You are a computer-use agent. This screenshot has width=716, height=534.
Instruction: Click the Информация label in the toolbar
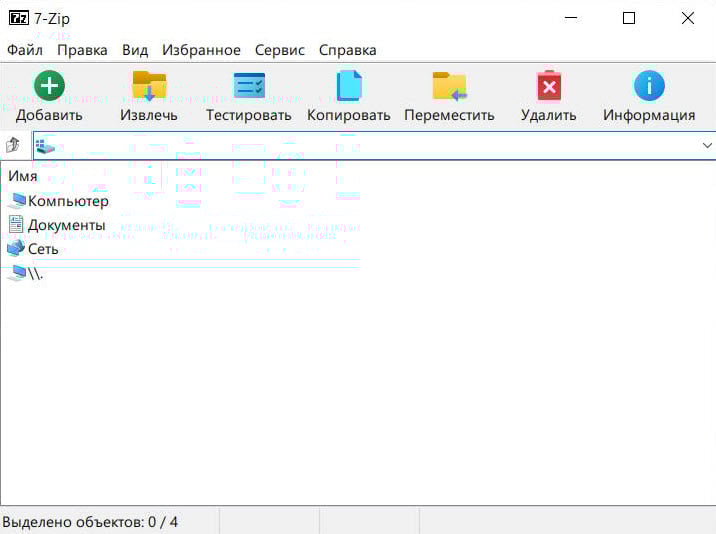[649, 115]
